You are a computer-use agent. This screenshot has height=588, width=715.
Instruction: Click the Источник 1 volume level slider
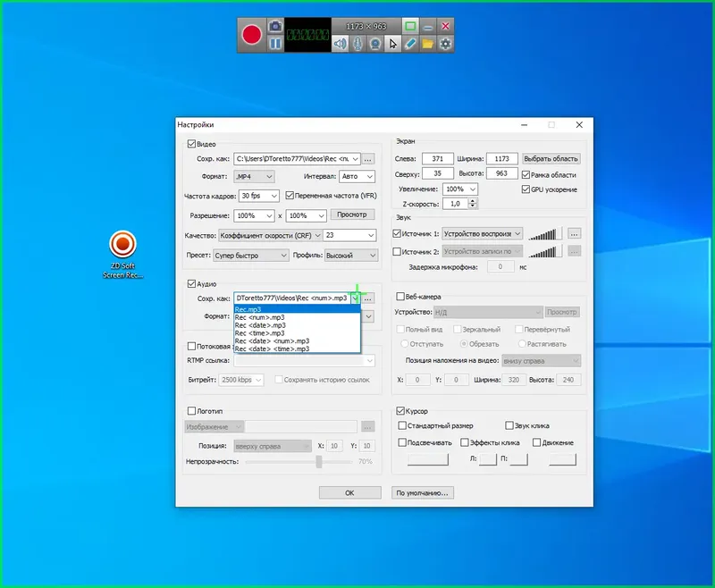[x=545, y=233]
